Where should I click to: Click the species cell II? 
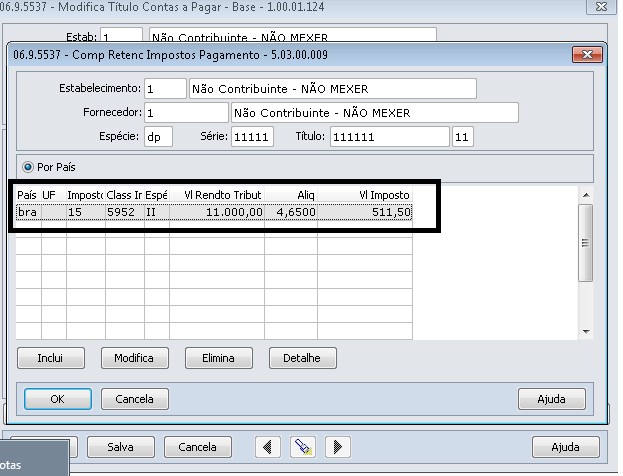tap(157, 212)
